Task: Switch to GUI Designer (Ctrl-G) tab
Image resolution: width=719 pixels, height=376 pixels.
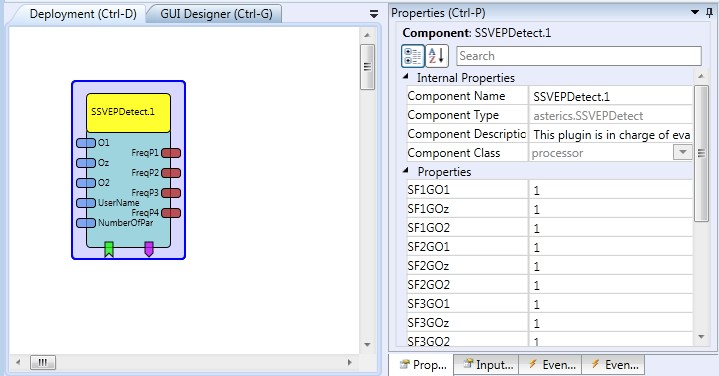Action: (x=216, y=14)
